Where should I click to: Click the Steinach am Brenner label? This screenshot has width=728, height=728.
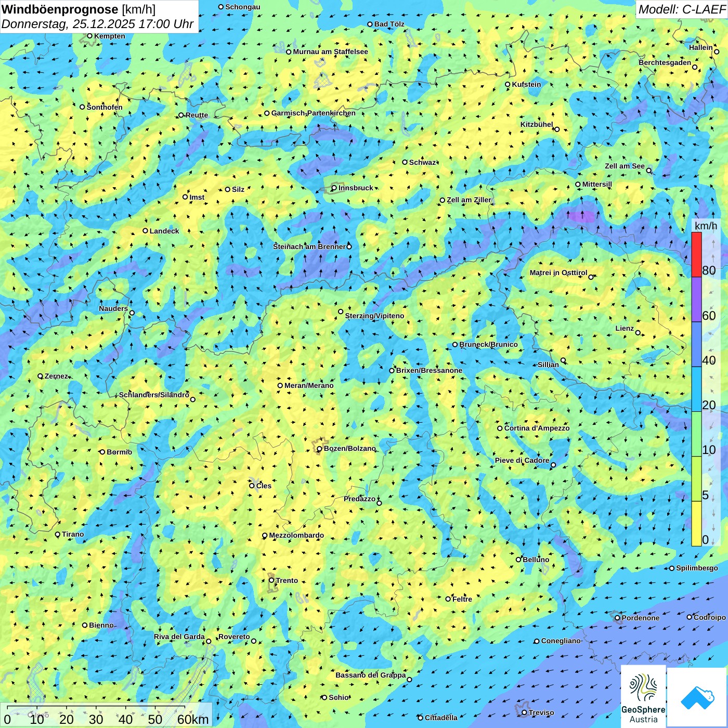309,246
